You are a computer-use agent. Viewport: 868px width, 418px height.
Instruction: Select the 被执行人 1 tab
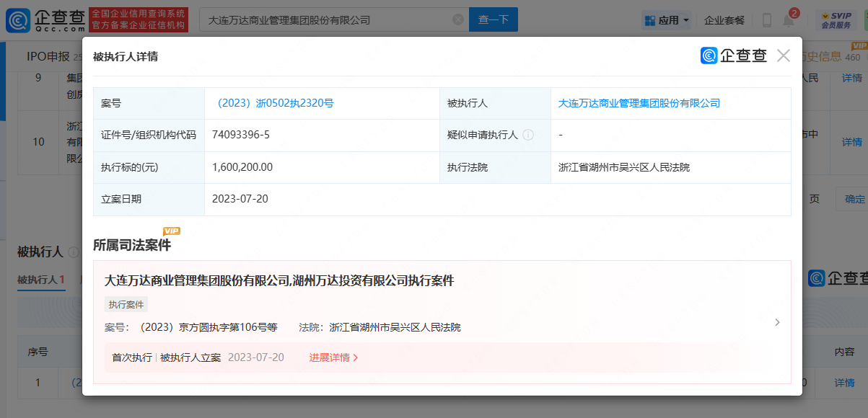point(41,280)
